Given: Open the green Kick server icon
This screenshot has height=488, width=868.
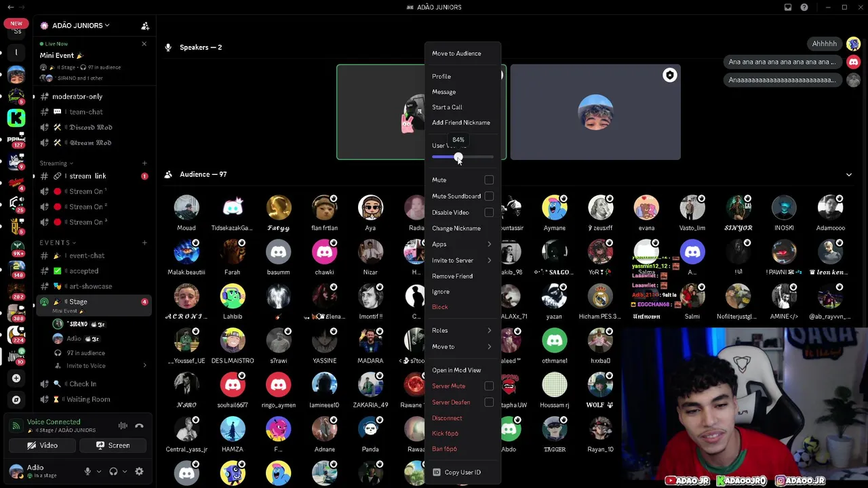Looking at the screenshot, I should (16, 118).
